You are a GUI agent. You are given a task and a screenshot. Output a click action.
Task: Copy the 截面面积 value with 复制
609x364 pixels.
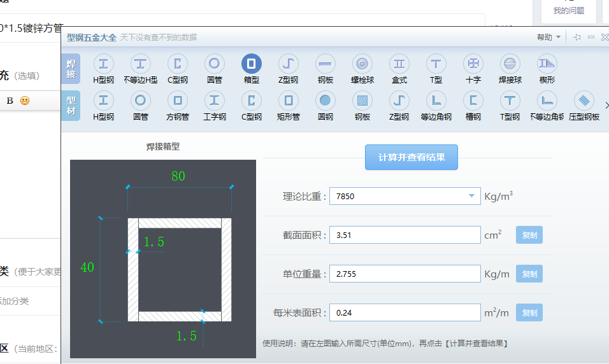[x=529, y=235]
